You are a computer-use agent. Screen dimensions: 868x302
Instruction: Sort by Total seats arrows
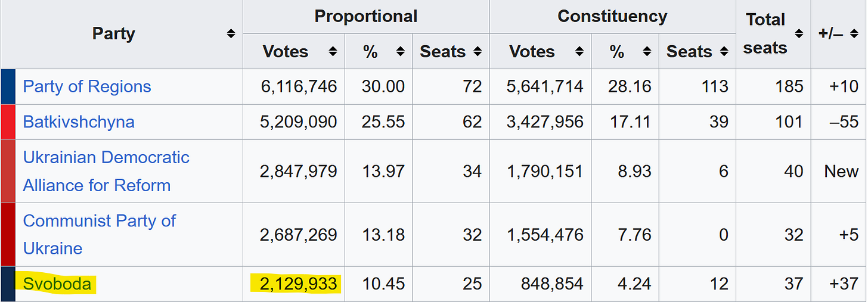coord(799,34)
